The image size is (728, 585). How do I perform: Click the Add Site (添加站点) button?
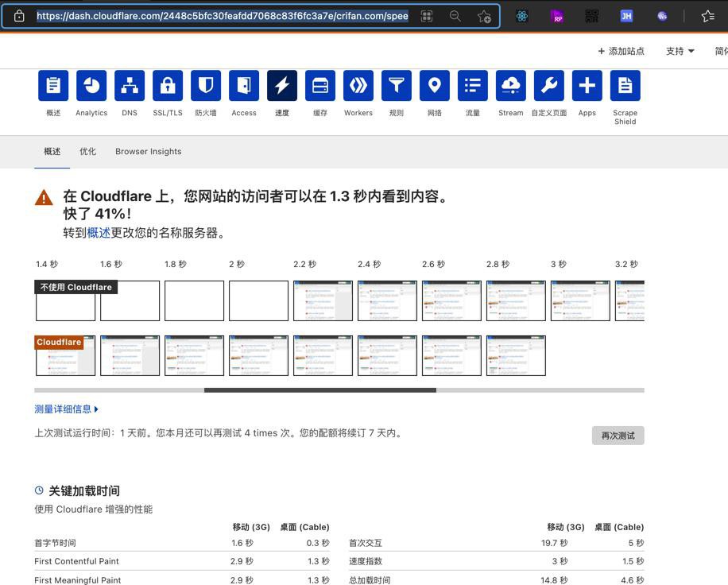coord(621,51)
